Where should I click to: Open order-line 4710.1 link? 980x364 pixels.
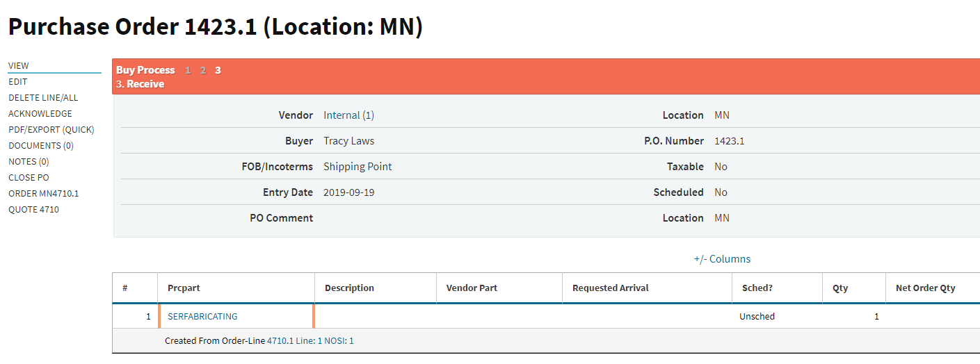tap(280, 341)
